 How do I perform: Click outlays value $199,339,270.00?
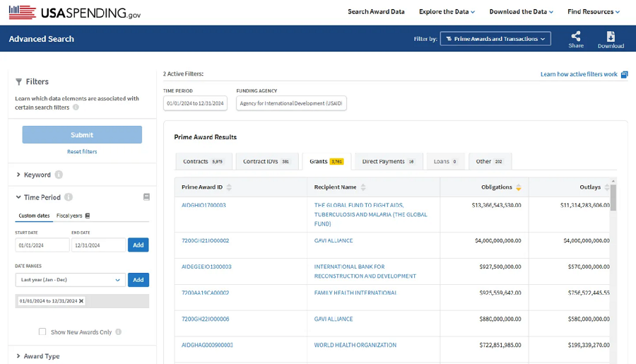pos(589,345)
